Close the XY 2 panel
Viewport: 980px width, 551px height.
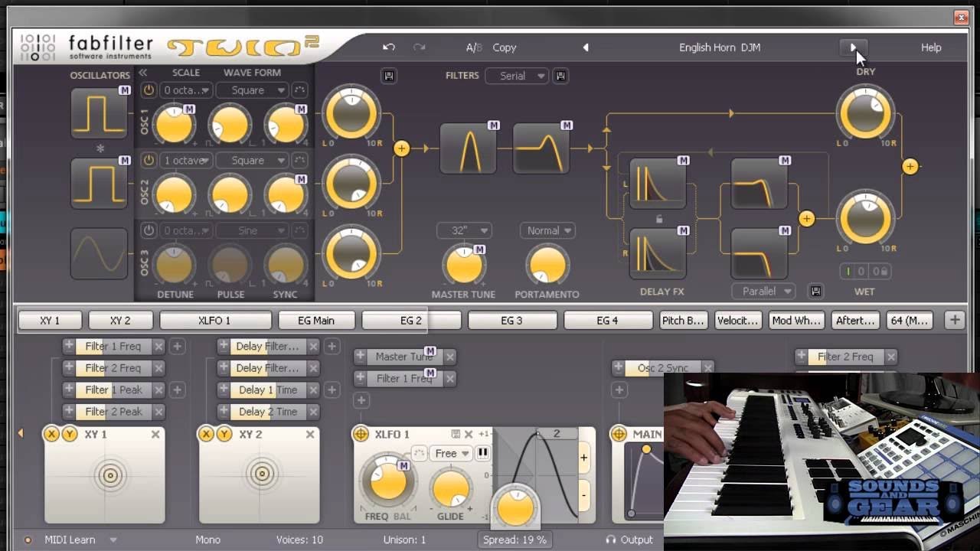[x=310, y=435]
